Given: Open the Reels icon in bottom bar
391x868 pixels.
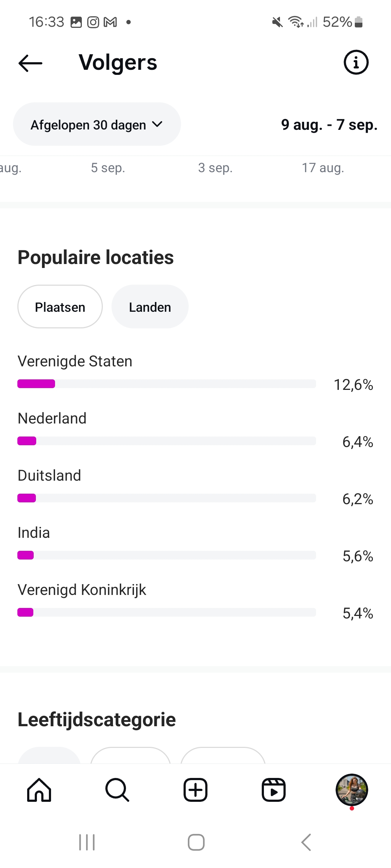Looking at the screenshot, I should click(274, 790).
